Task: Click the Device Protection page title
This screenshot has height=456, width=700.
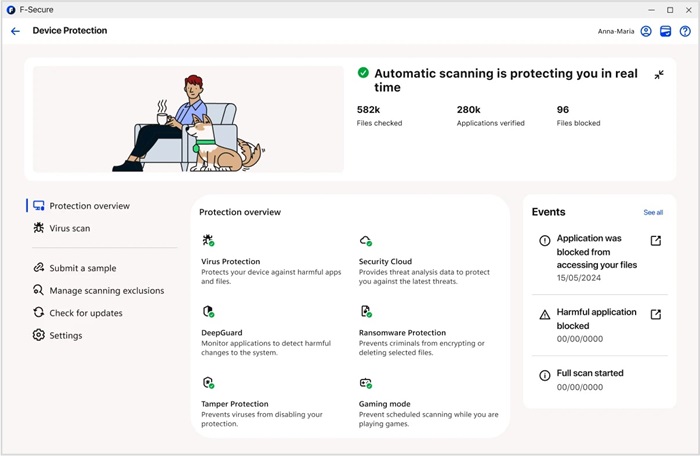Action: (70, 30)
